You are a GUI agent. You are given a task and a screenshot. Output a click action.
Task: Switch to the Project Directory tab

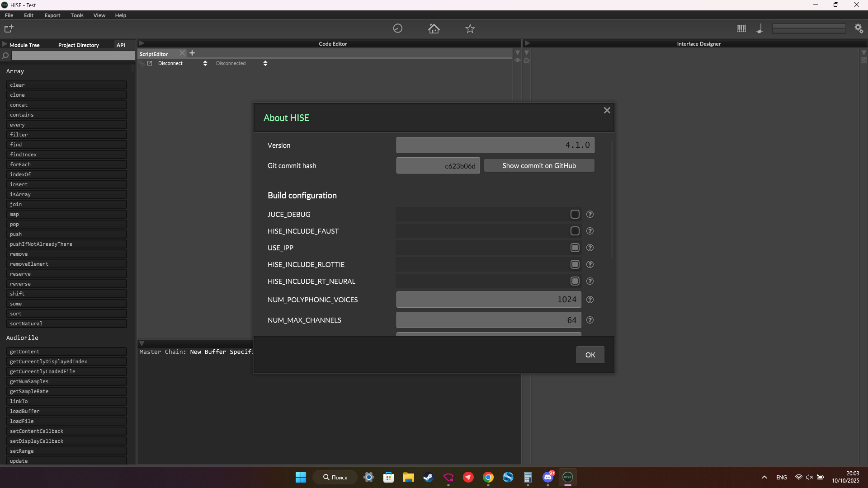[x=78, y=45]
